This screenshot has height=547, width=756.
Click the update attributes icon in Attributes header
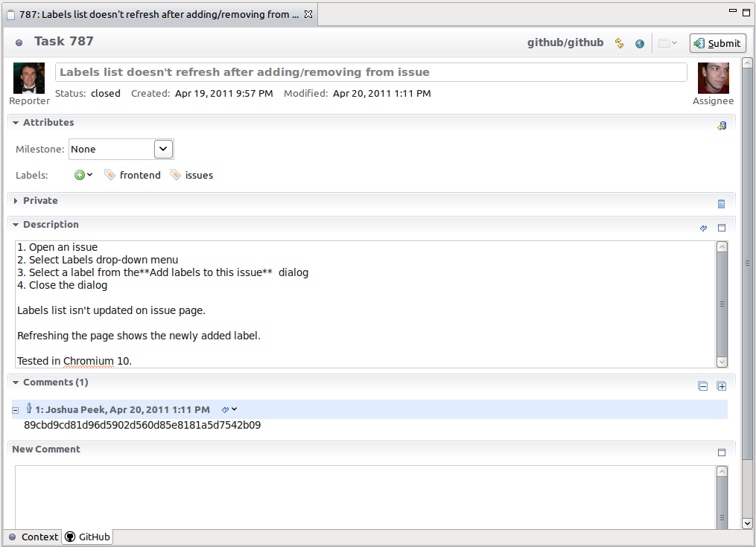coord(721,125)
